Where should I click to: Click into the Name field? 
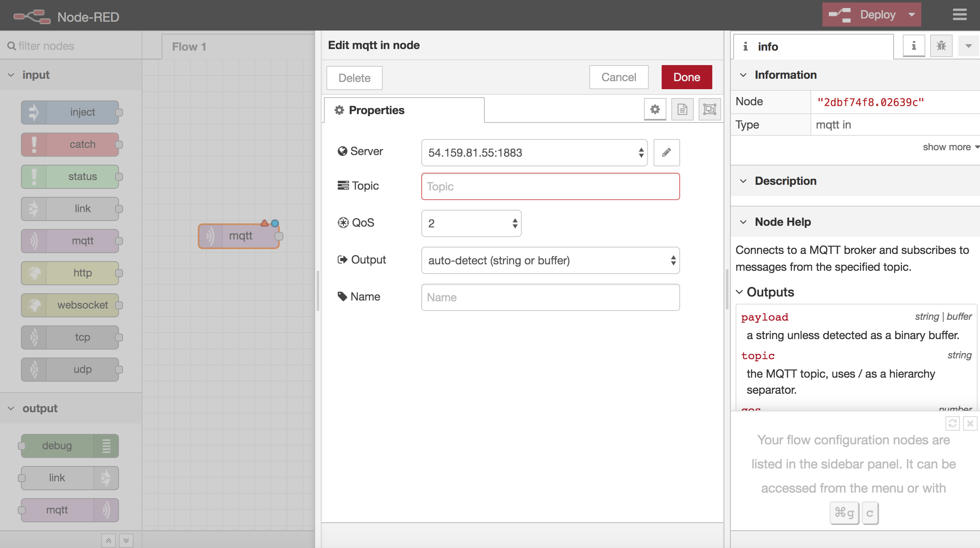(x=550, y=297)
